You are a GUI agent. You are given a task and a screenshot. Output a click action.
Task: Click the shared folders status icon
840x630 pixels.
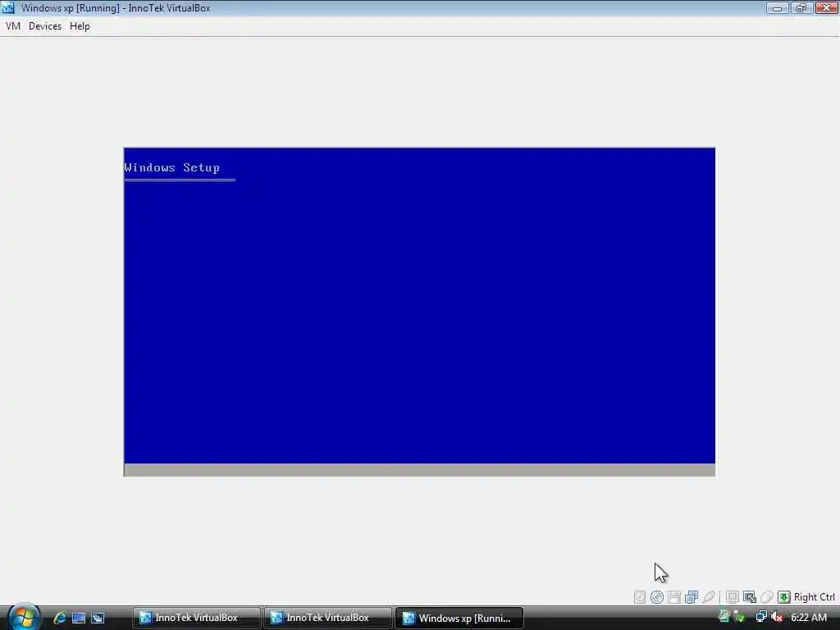[733, 597]
